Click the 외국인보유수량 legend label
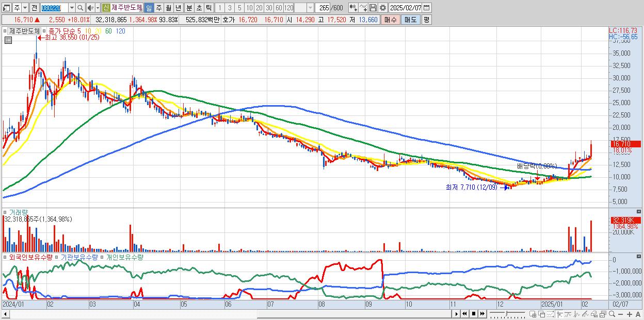644x320 pixels. click(x=31, y=257)
